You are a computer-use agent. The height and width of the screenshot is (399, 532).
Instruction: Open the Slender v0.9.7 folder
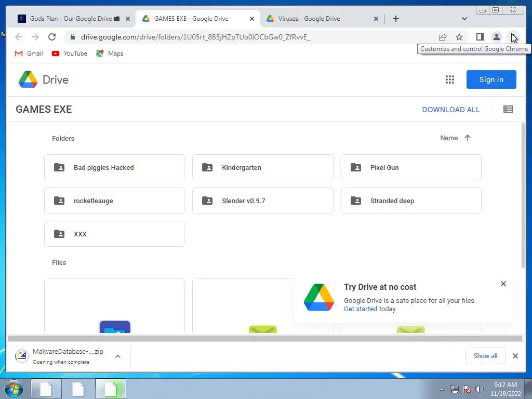262,201
